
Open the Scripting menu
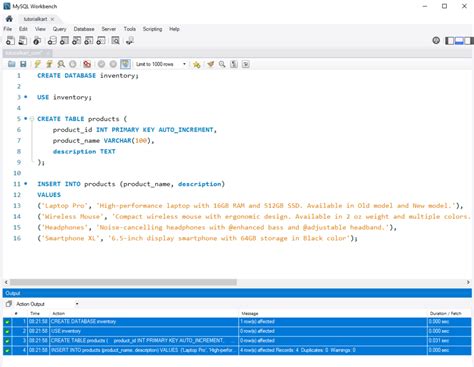tap(152, 29)
